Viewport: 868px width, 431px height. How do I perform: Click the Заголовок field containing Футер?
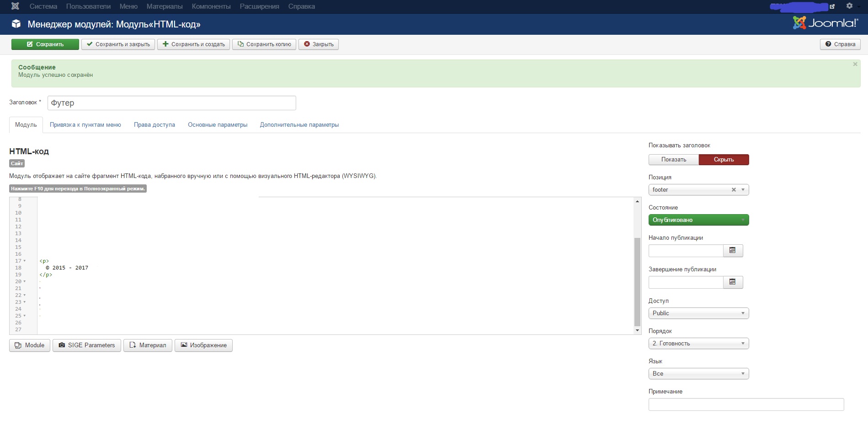click(172, 103)
